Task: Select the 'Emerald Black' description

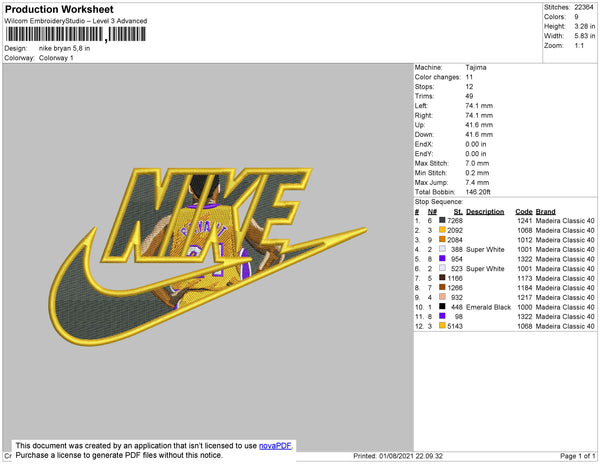Action: [488, 307]
